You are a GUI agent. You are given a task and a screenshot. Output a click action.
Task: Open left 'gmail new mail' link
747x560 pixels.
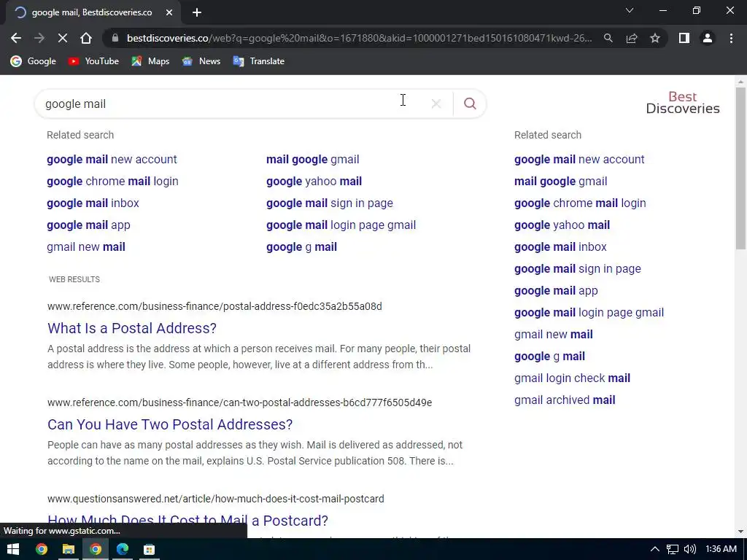(x=86, y=246)
